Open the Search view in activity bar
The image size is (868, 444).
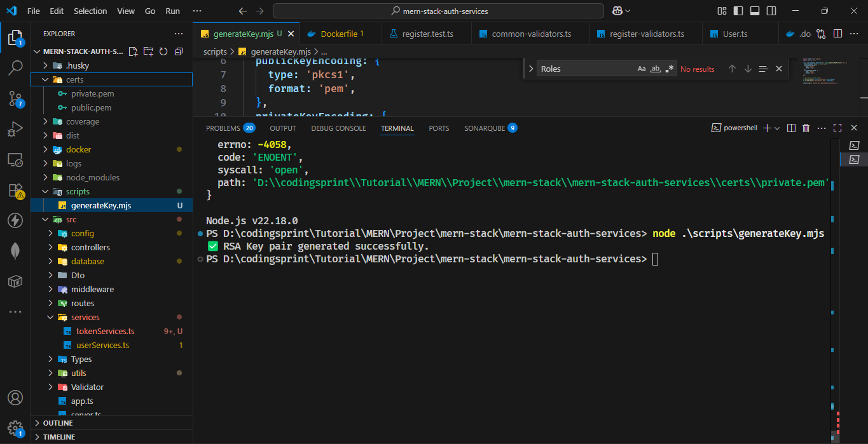15,68
